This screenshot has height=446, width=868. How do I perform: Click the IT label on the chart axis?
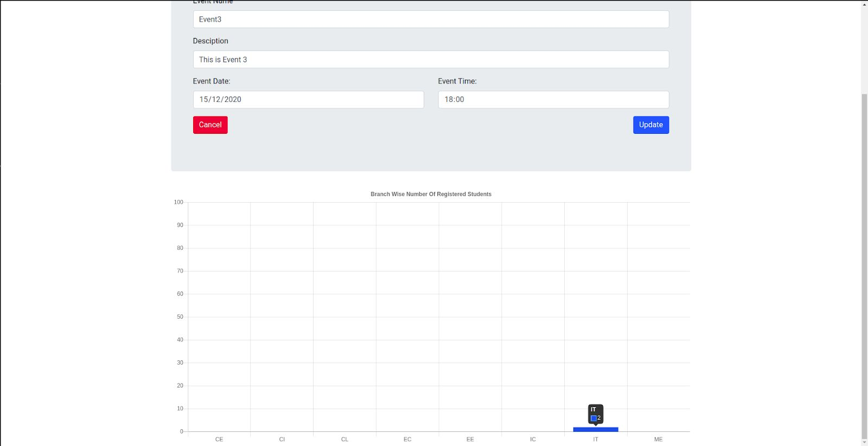coord(596,439)
